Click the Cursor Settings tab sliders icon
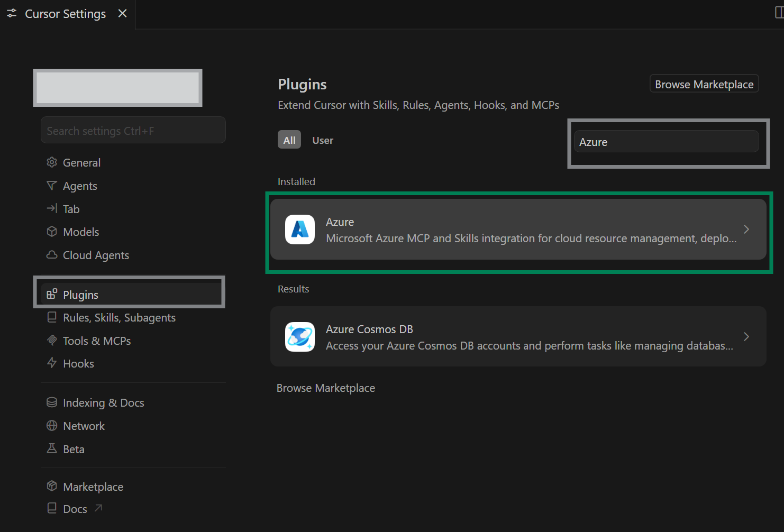 12,14
